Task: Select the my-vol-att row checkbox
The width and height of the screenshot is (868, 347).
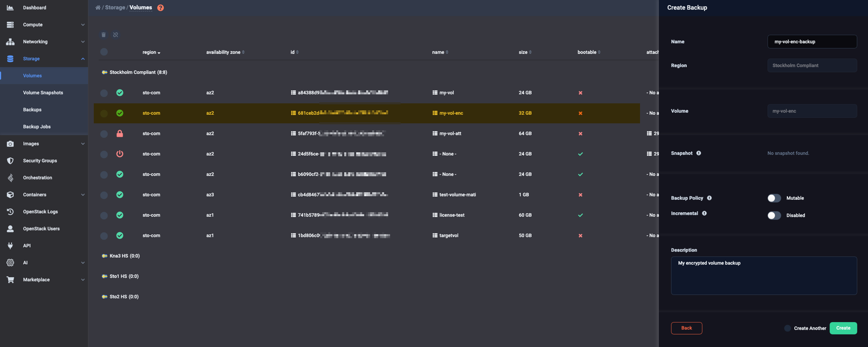Action: pos(104,134)
